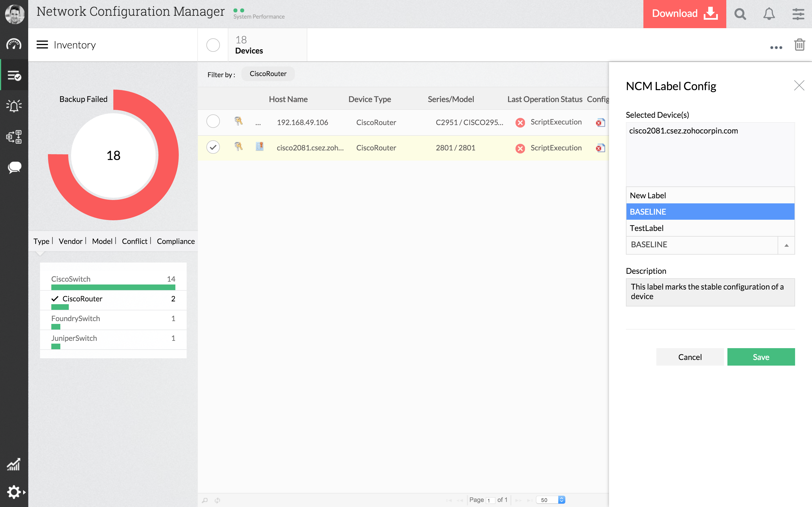Click the alarm bell sidebar icon
Screen dimensions: 812x507
[x=14, y=106]
